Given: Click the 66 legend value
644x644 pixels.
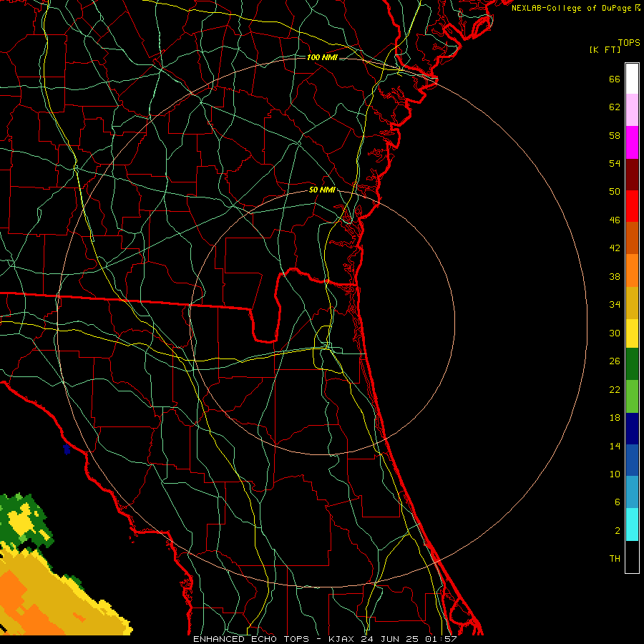Looking at the screenshot, I should click(x=615, y=79).
